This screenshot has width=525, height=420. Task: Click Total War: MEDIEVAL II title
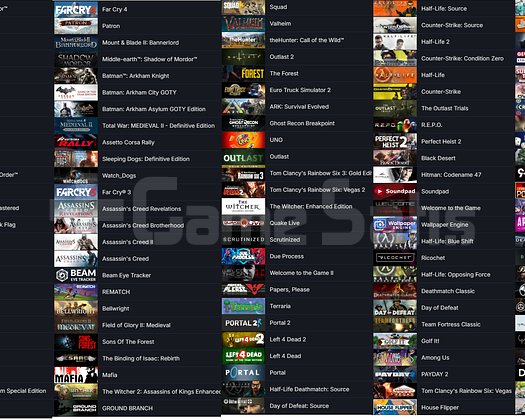[x=158, y=126]
